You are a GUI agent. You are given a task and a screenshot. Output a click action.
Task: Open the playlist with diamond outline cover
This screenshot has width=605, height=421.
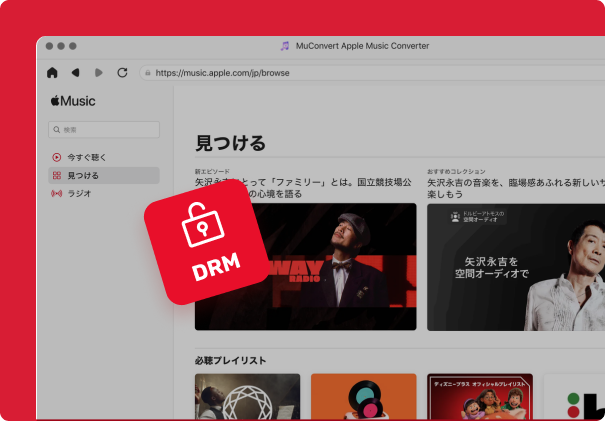point(247,396)
